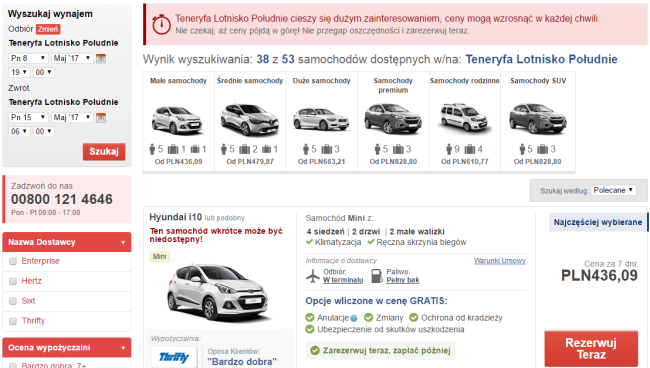
Task: Click the Teneryfa Lotnisko Południe heading link
Action: pos(541,59)
